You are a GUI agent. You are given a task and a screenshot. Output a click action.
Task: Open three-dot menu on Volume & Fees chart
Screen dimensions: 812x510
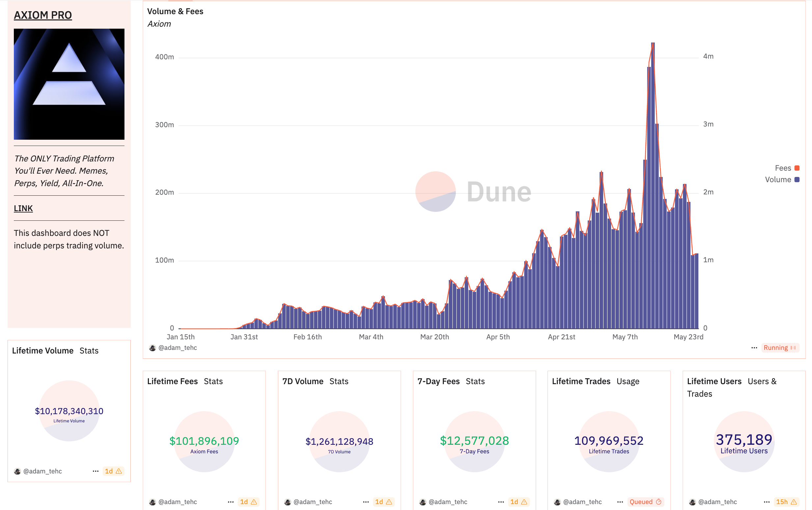tap(754, 348)
